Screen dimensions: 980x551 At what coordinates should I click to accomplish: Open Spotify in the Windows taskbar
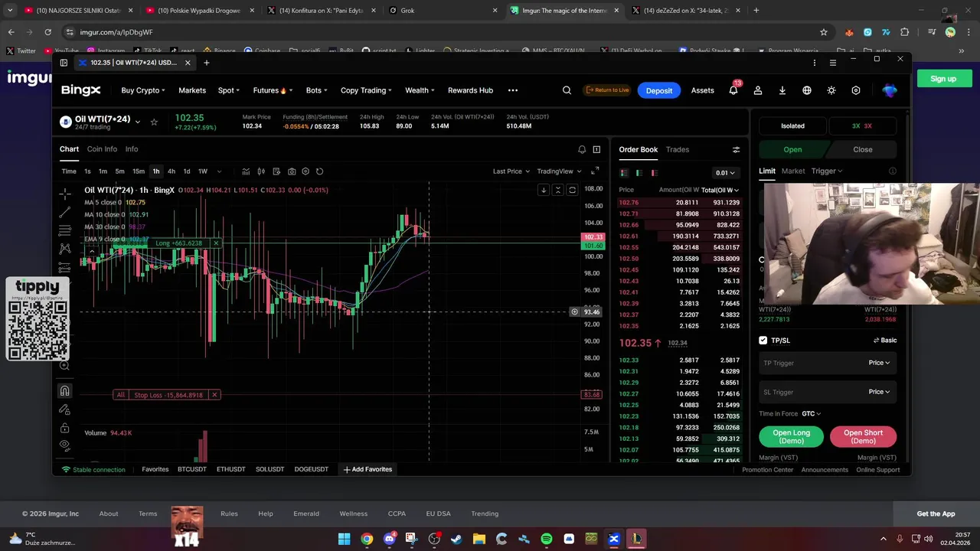coord(547,539)
